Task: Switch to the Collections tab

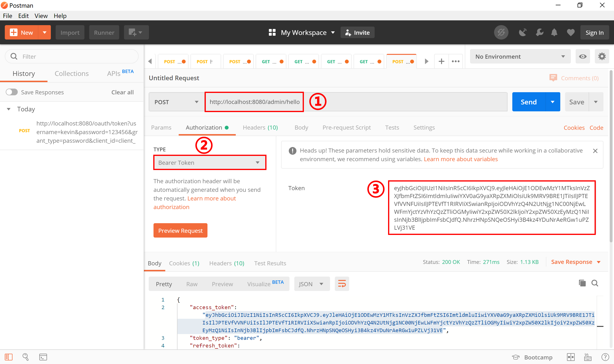Action: pos(71,74)
